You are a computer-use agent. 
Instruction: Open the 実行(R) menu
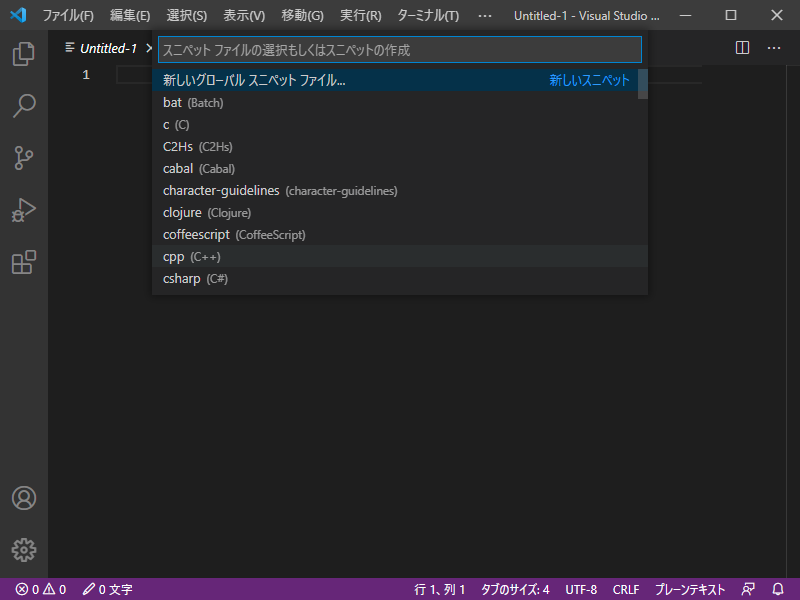click(x=361, y=15)
